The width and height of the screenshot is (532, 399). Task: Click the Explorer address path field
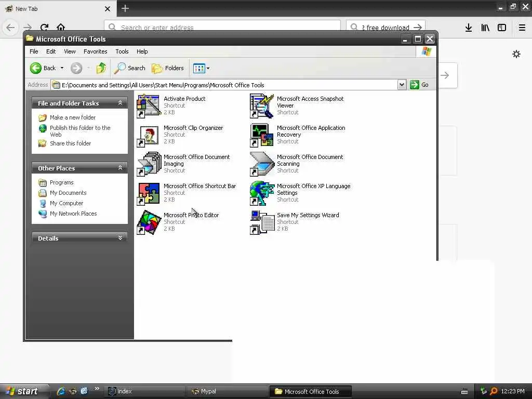coord(224,85)
